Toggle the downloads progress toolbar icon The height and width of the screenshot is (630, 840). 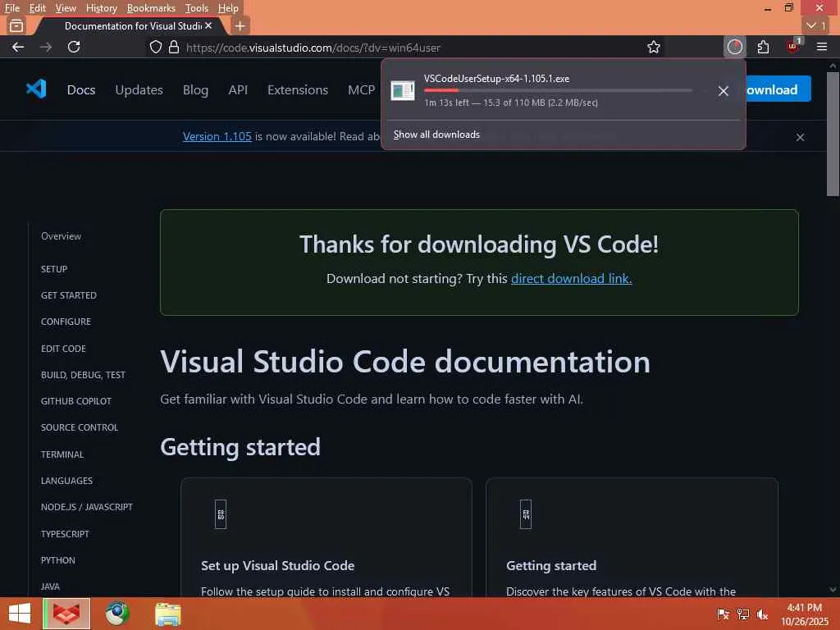pos(735,47)
